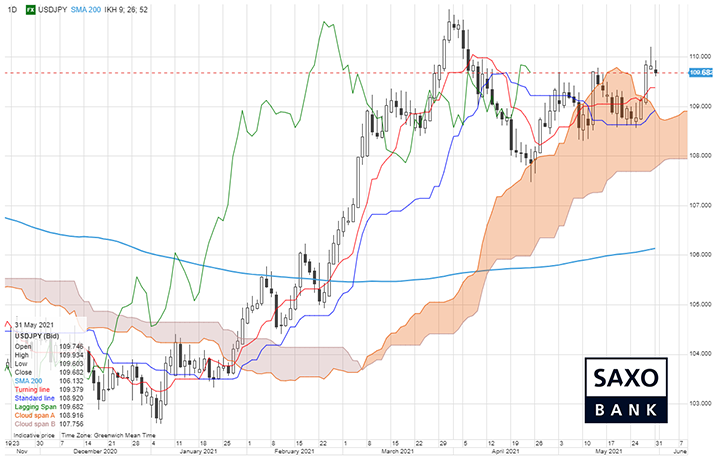Click the December 2020 month label
The height and width of the screenshot is (462, 720).
coord(96,451)
